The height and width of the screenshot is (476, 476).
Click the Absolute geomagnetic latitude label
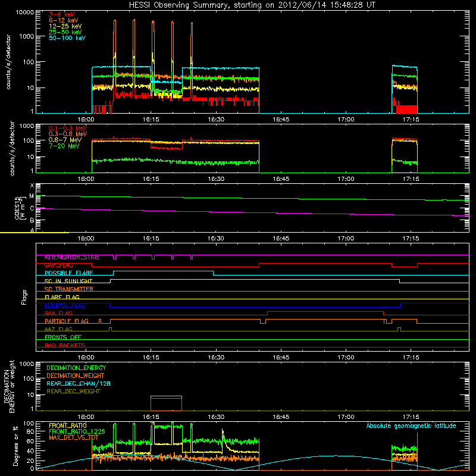[x=411, y=425]
